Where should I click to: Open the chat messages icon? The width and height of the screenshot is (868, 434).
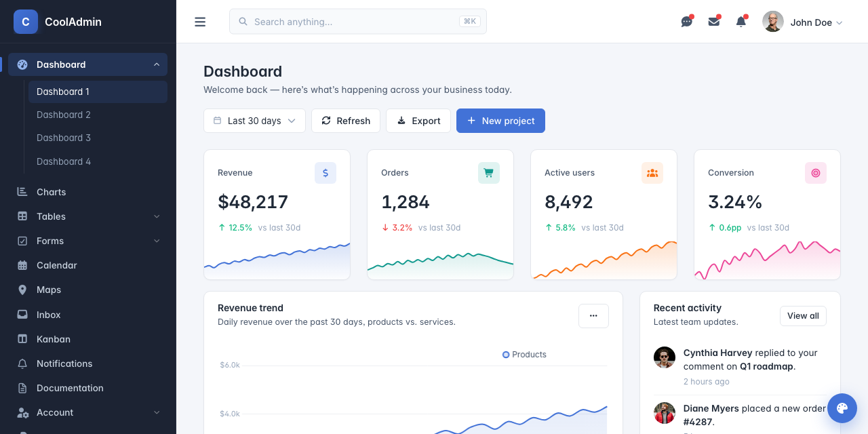pos(687,22)
